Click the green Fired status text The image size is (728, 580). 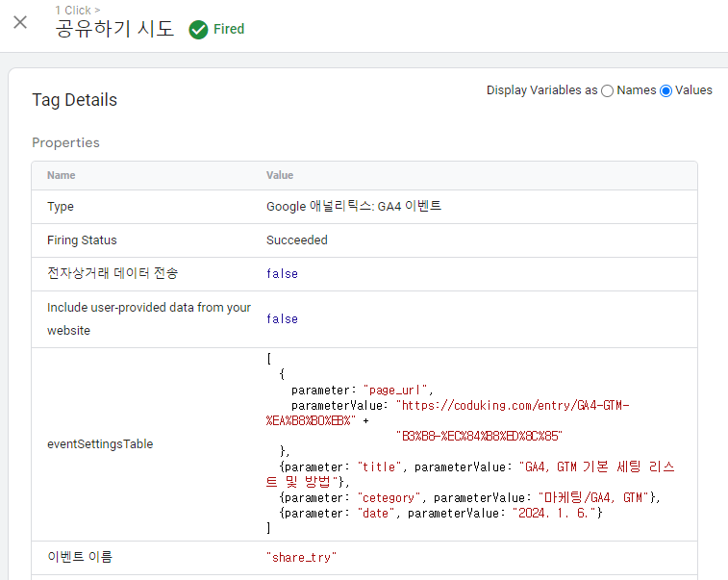229,29
